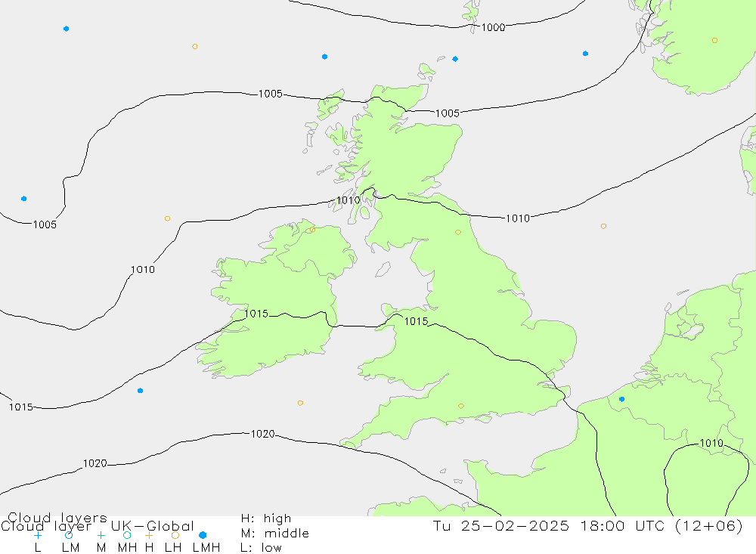Click the green plus M legend symbol
Viewport: 756px width, 554px height.
[101, 535]
